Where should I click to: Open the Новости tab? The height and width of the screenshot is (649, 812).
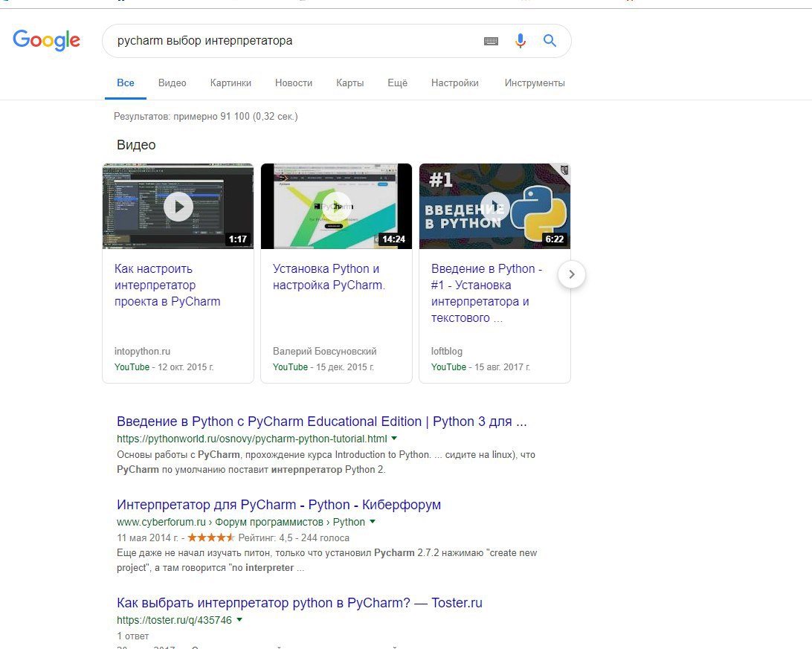(x=294, y=83)
